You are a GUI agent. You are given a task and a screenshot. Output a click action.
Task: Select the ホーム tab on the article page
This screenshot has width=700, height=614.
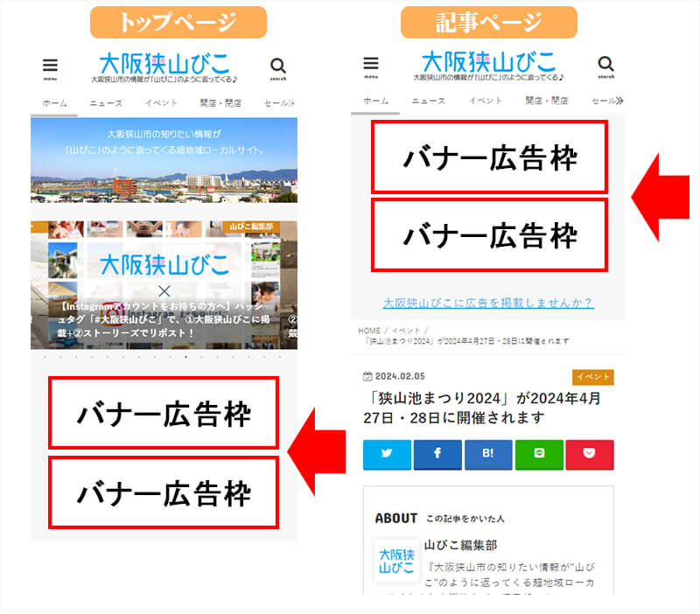pyautogui.click(x=375, y=101)
